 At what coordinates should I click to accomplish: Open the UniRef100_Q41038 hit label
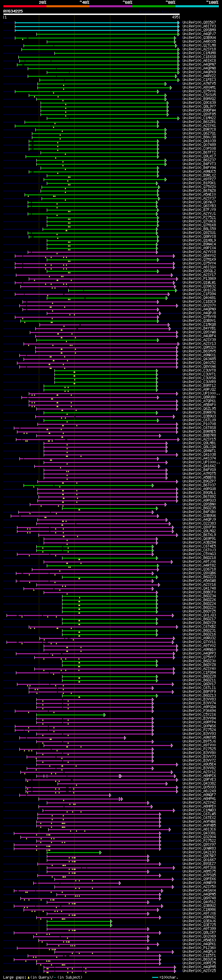pos(199,454)
